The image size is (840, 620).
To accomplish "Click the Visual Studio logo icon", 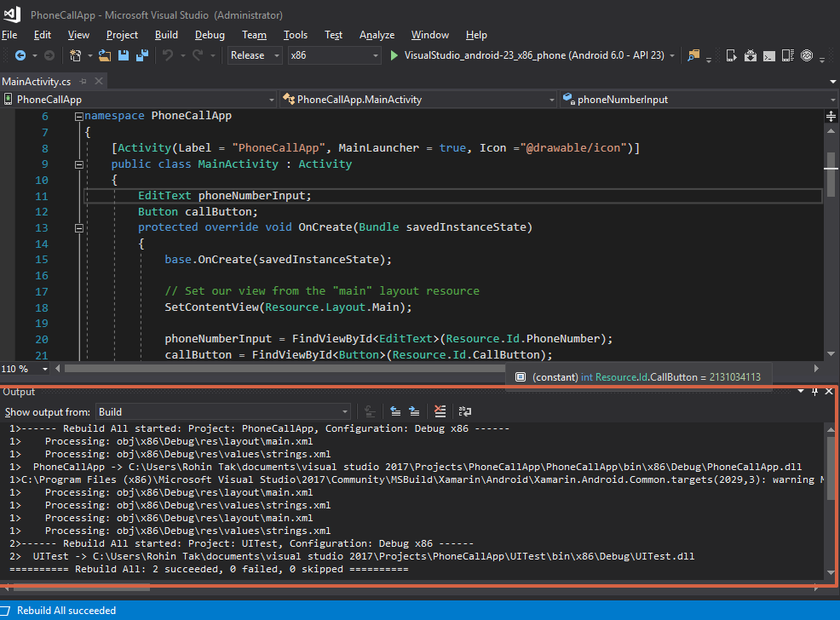I will (x=12, y=14).
